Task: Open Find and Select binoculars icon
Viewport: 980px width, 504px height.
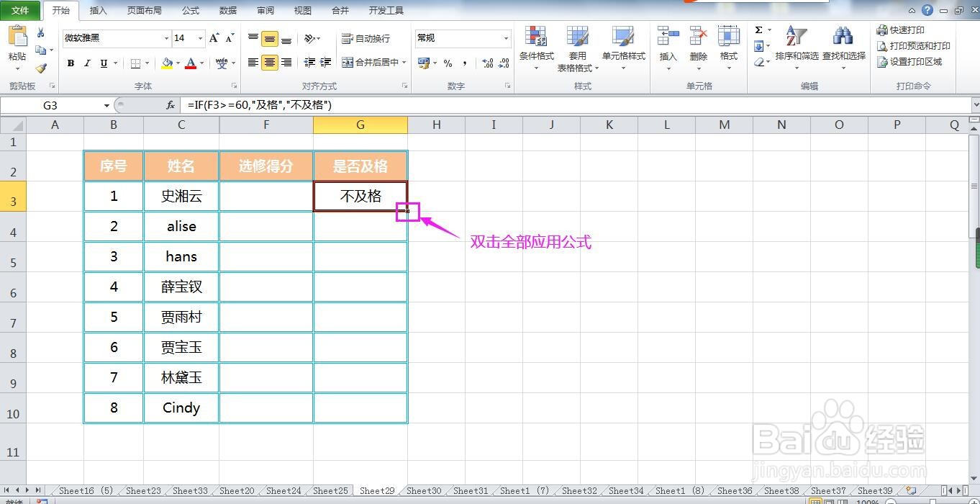Action: [x=843, y=37]
